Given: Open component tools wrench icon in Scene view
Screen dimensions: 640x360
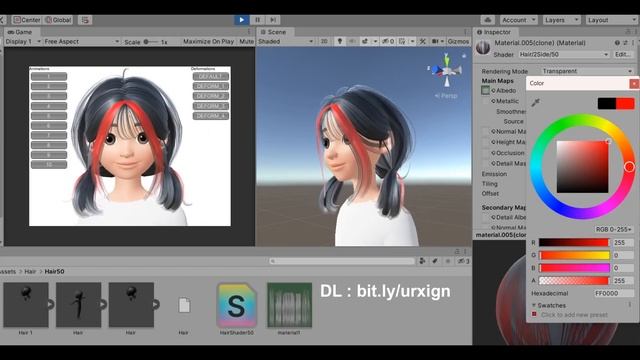Looking at the screenshot, I should 422,41.
